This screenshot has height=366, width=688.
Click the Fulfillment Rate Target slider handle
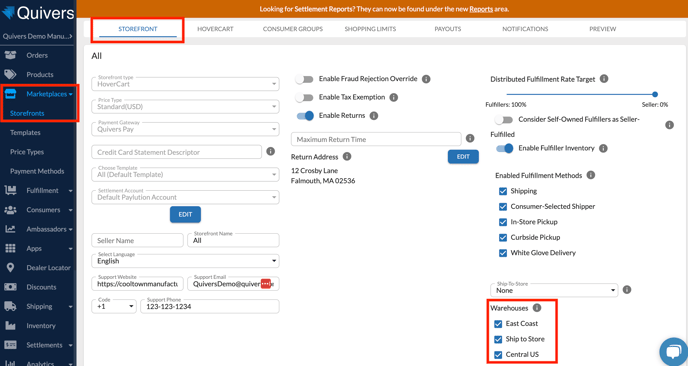click(655, 94)
